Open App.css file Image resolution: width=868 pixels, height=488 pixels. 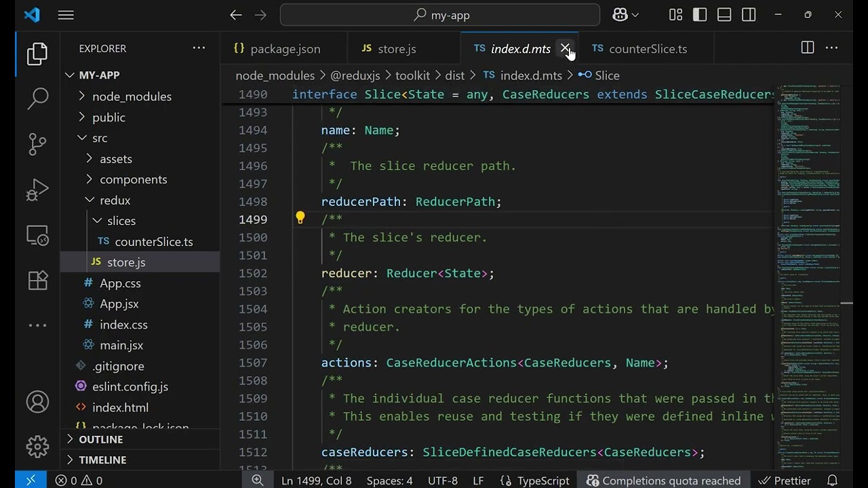point(140,283)
